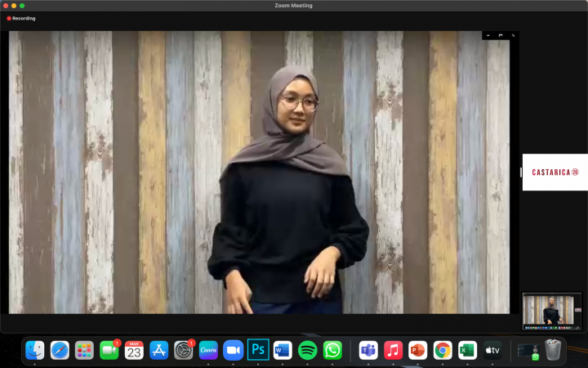
Task: Click the Recording indicator in Zoom
Action: pyautogui.click(x=21, y=18)
